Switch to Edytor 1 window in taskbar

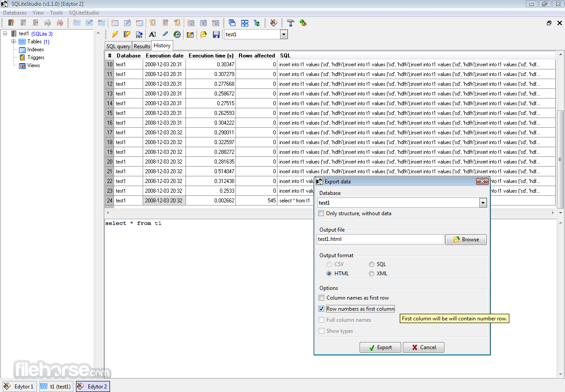[19, 387]
